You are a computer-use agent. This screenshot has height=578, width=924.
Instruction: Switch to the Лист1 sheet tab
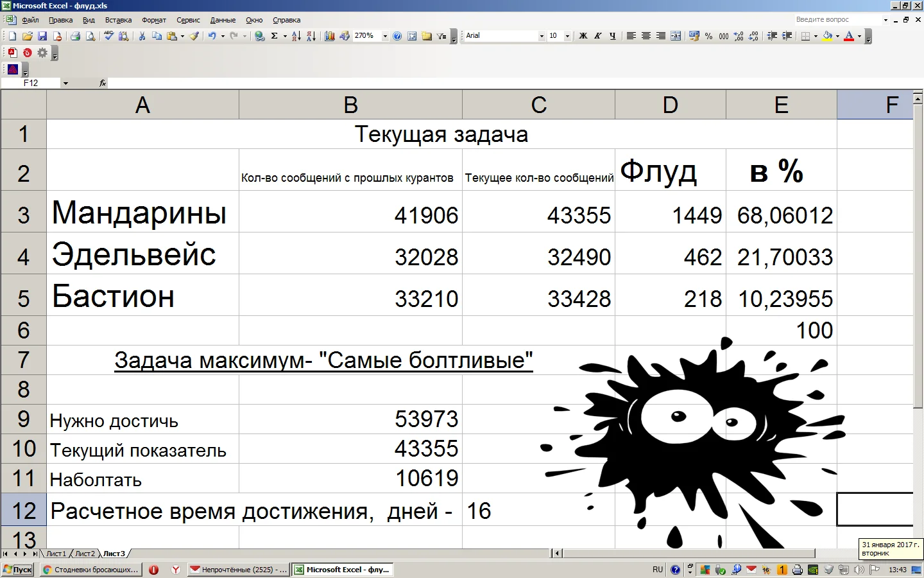pyautogui.click(x=56, y=554)
